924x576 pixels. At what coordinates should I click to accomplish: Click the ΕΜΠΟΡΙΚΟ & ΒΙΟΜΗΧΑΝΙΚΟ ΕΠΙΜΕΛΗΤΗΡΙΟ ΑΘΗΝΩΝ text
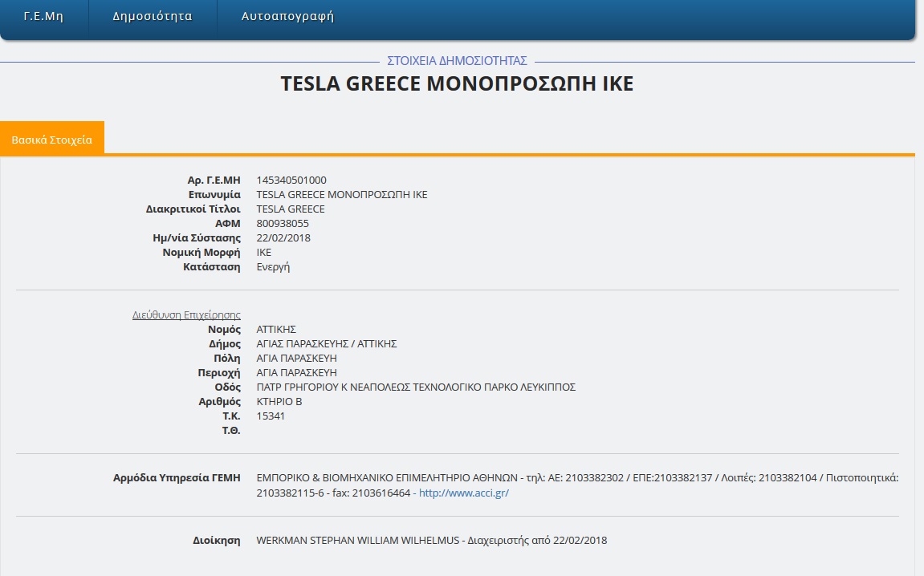387,477
